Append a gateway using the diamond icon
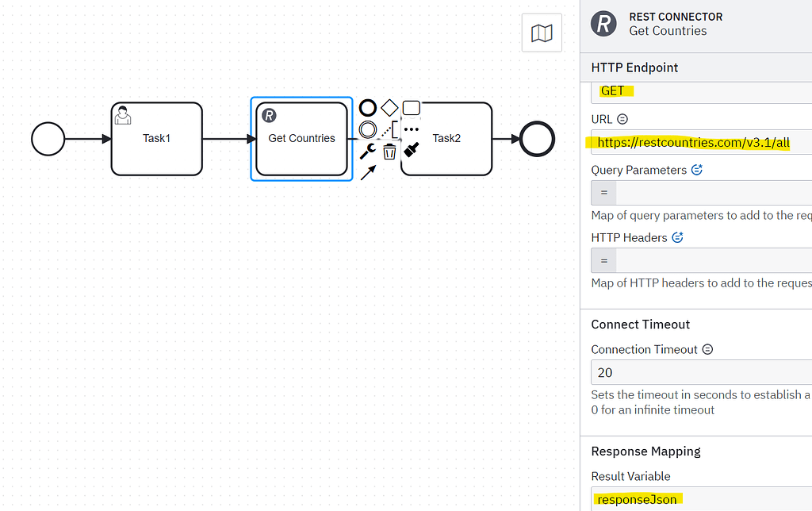This screenshot has height=511, width=812. click(x=389, y=106)
